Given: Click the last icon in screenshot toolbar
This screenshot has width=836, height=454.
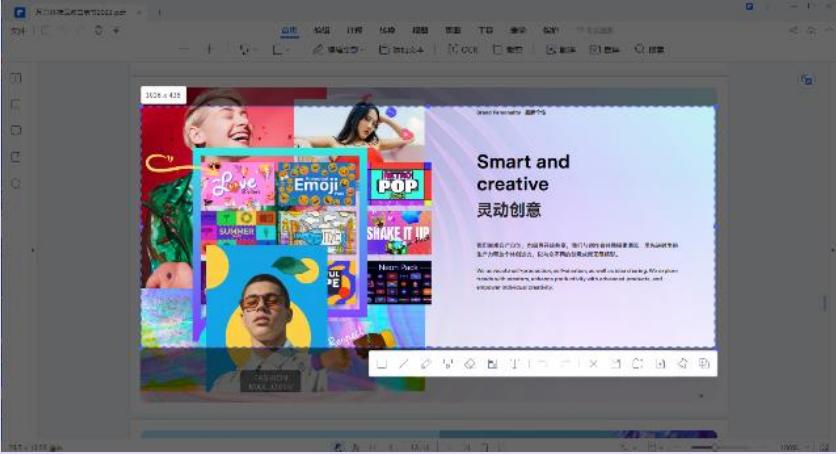Looking at the screenshot, I should tap(704, 363).
